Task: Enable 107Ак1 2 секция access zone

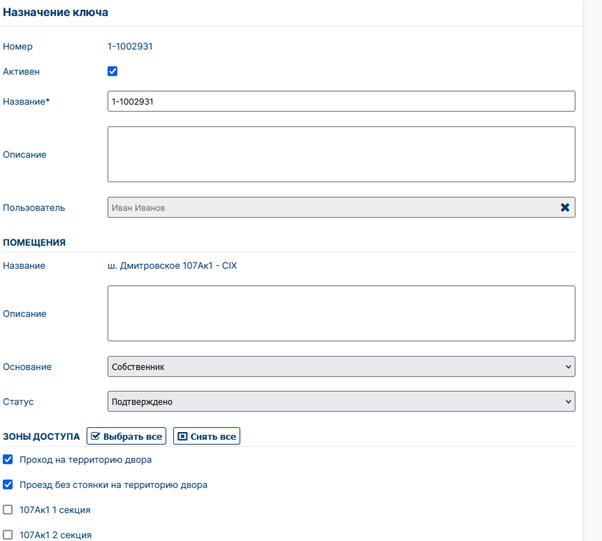Action: 8,534
